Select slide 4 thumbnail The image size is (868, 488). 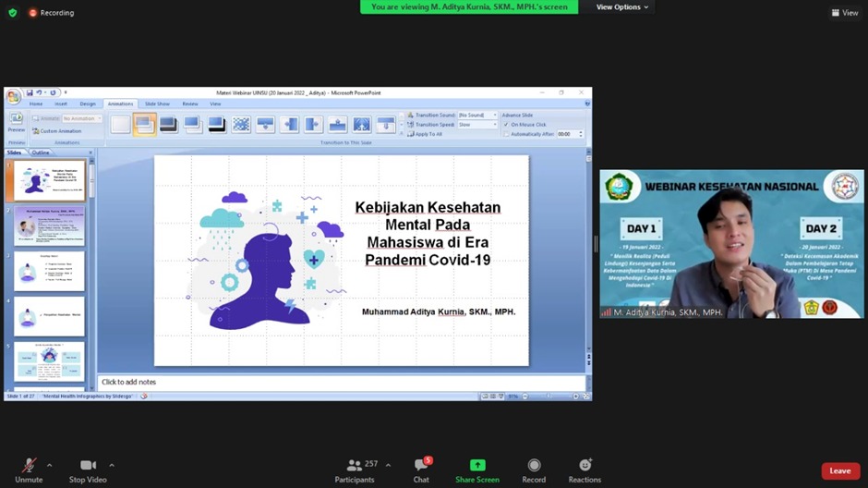pos(49,316)
